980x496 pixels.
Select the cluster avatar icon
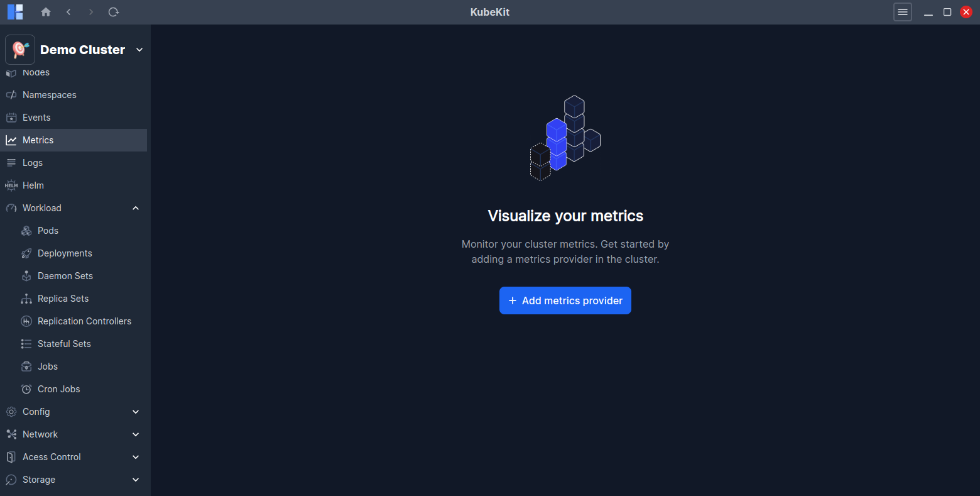tap(20, 49)
